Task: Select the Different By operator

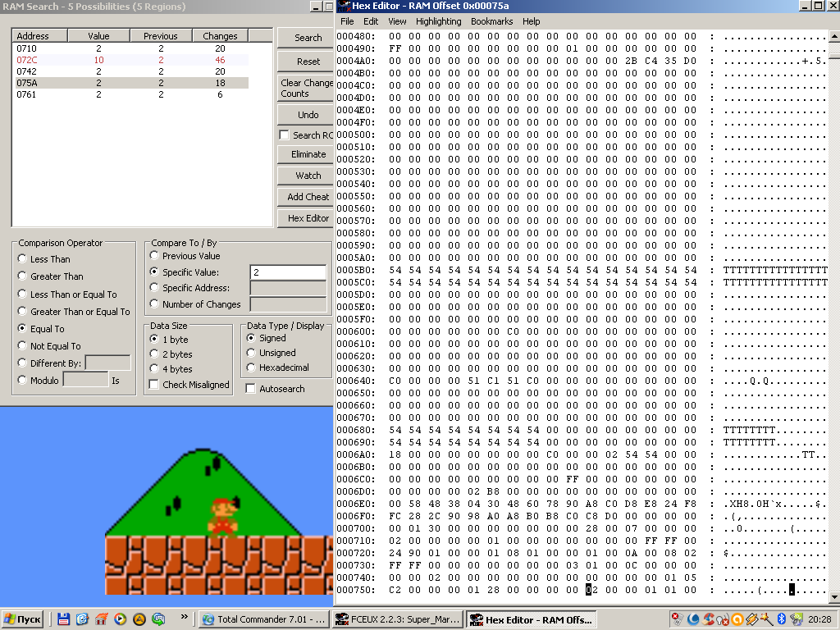Action: (x=22, y=363)
